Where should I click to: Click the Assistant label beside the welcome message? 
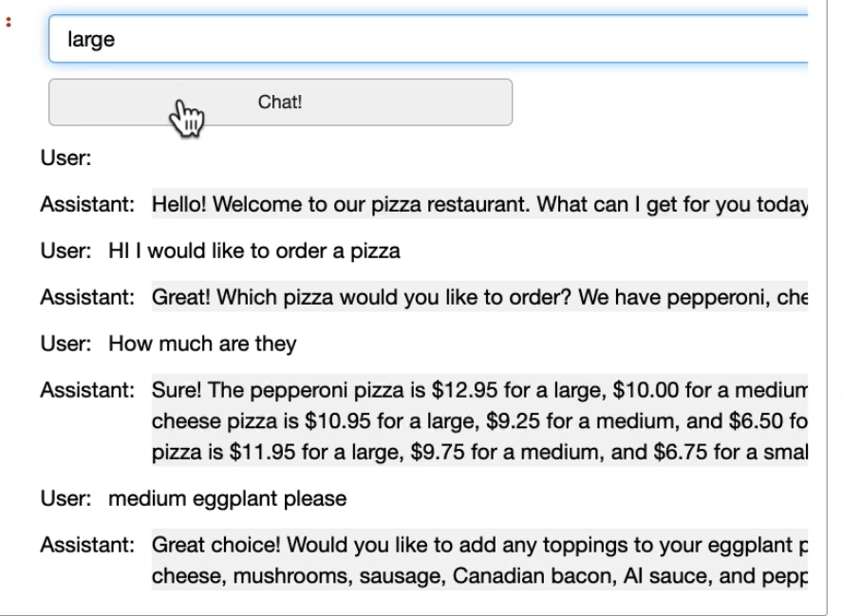pos(87,204)
